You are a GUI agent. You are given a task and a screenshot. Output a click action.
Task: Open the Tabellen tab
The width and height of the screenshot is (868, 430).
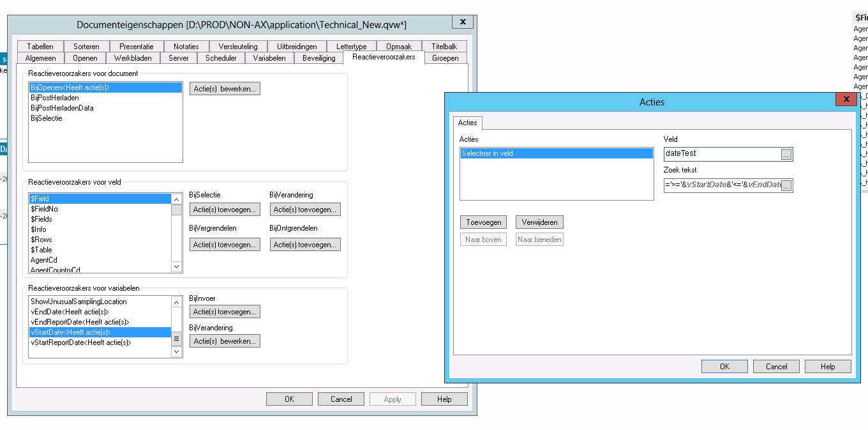click(40, 47)
